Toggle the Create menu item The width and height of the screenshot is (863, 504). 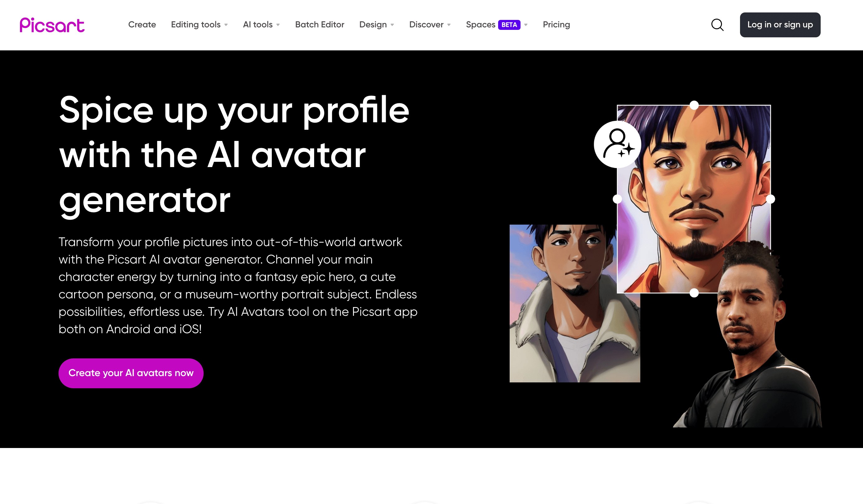click(142, 25)
